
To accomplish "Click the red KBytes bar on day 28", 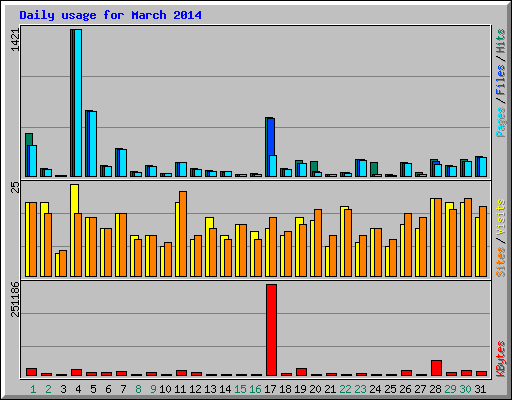I will point(436,368).
